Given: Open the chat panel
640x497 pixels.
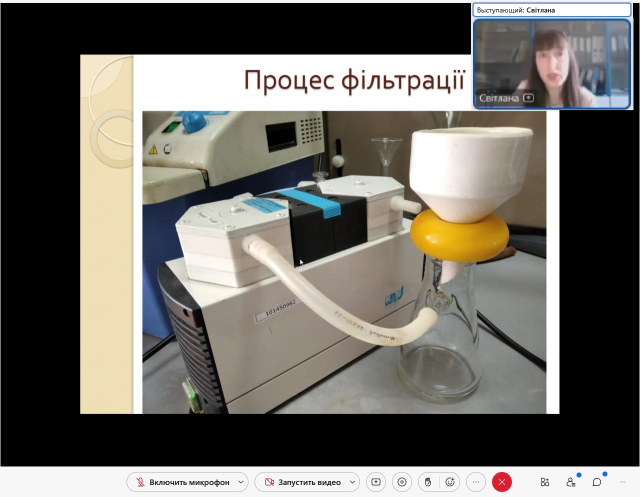Looking at the screenshot, I should point(597,481).
